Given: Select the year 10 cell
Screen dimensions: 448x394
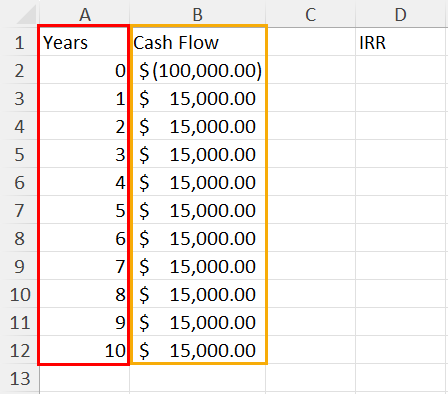Looking at the screenshot, I should (84, 350).
